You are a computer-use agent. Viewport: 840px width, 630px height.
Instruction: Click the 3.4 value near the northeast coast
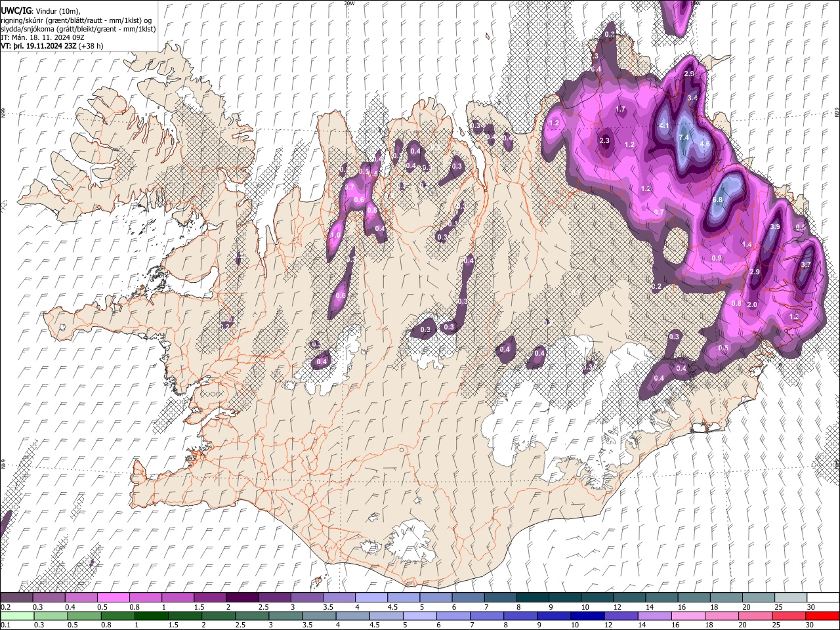(692, 98)
